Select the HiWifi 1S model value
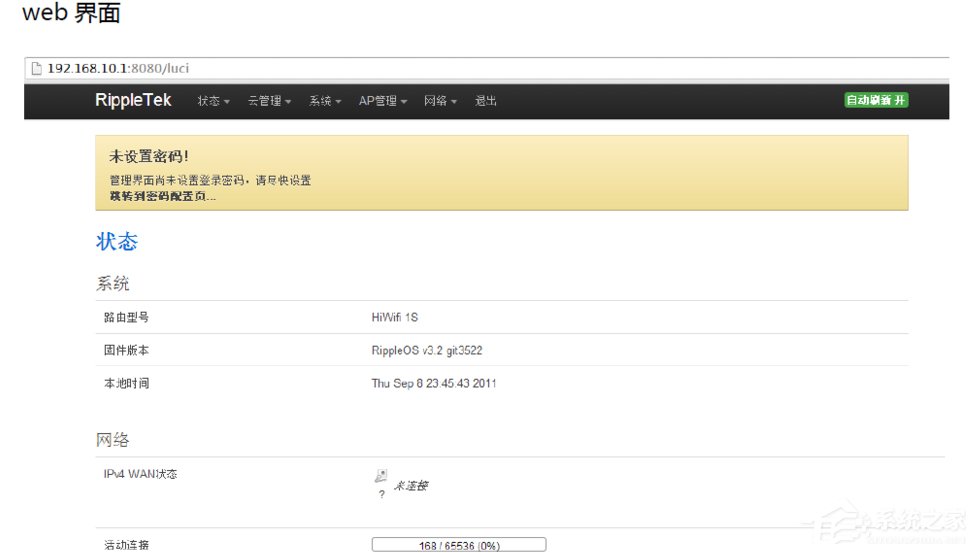The image size is (975, 553). [395, 317]
